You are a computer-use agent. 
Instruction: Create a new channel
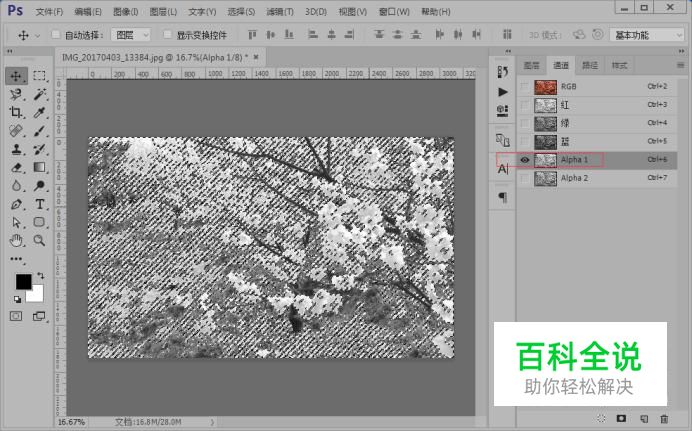click(643, 419)
